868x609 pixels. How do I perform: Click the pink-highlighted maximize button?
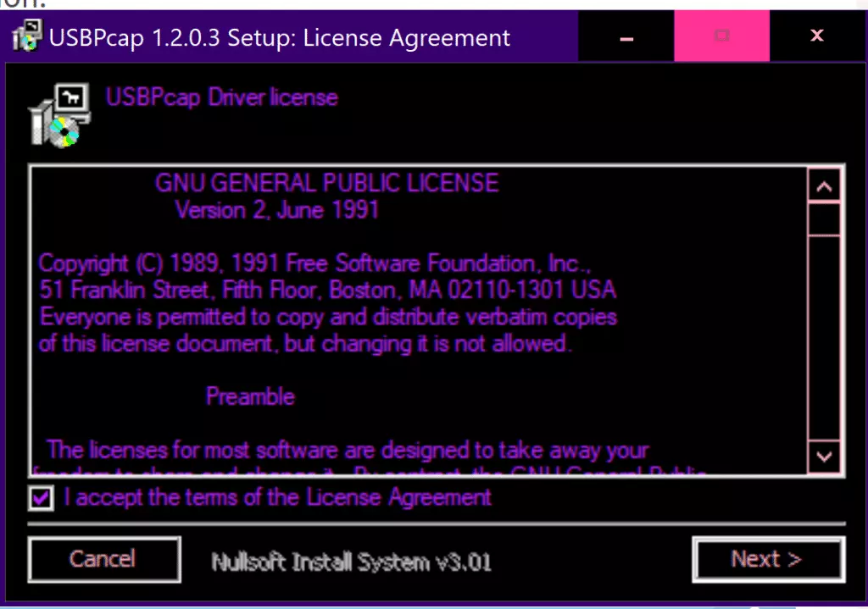[722, 36]
